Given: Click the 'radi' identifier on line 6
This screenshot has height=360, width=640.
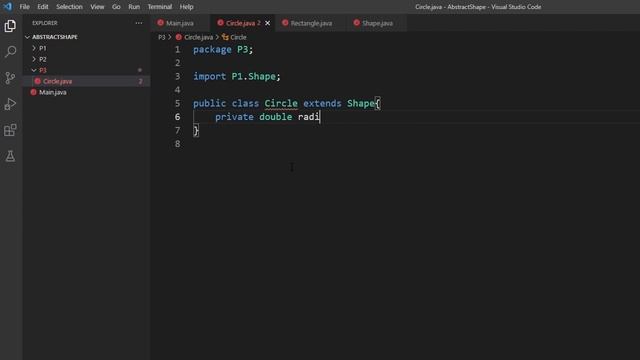Looking at the screenshot, I should tap(309, 117).
